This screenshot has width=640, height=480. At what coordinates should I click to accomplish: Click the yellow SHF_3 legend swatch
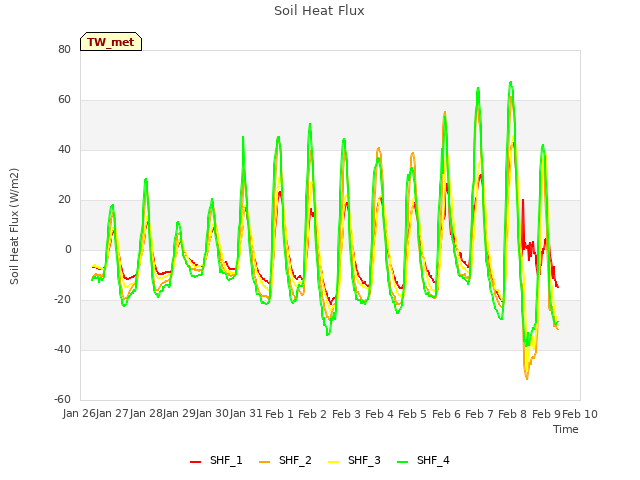333,462
